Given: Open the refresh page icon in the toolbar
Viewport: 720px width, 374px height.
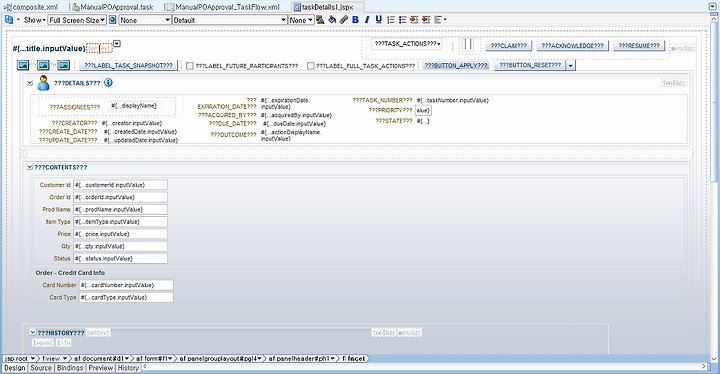Looking at the screenshot, I should pos(8,20).
